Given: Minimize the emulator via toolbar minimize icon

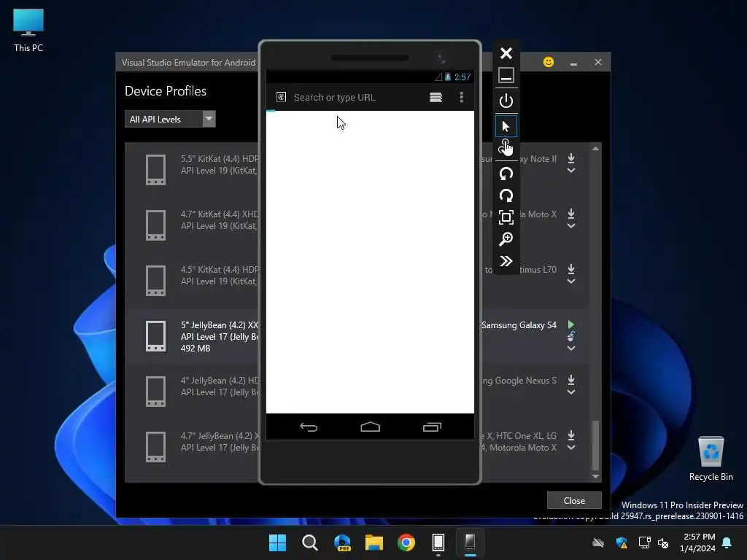Looking at the screenshot, I should [506, 75].
